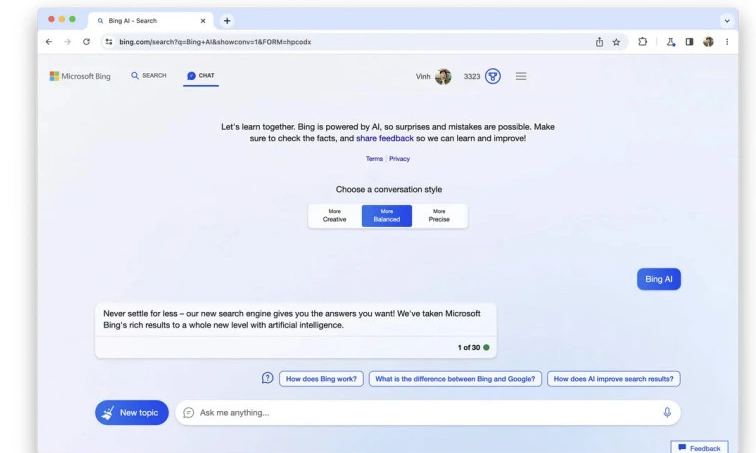Toggle the browser side panel icon

pyautogui.click(x=689, y=42)
